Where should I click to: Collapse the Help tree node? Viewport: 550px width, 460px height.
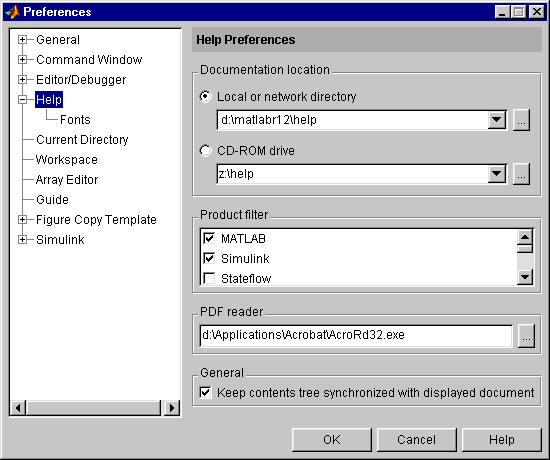22,100
